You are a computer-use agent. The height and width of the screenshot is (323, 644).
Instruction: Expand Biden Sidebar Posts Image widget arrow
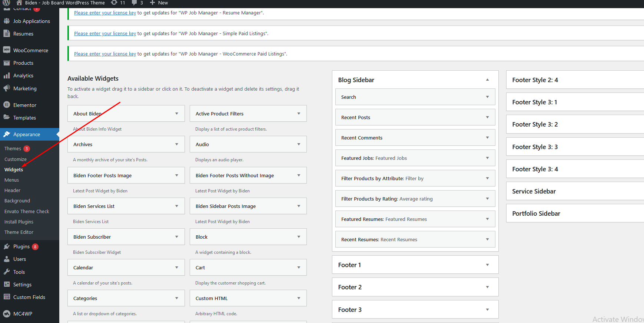tap(299, 206)
